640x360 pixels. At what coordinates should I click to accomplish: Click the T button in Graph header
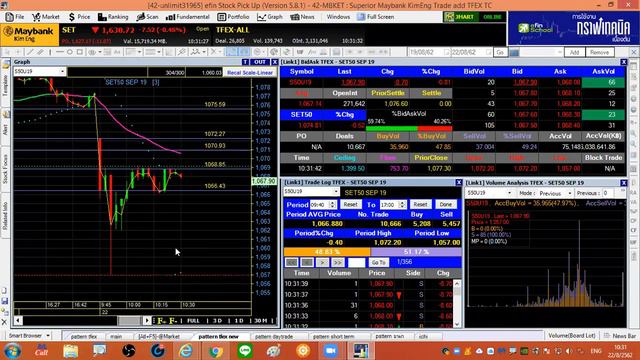(245, 62)
